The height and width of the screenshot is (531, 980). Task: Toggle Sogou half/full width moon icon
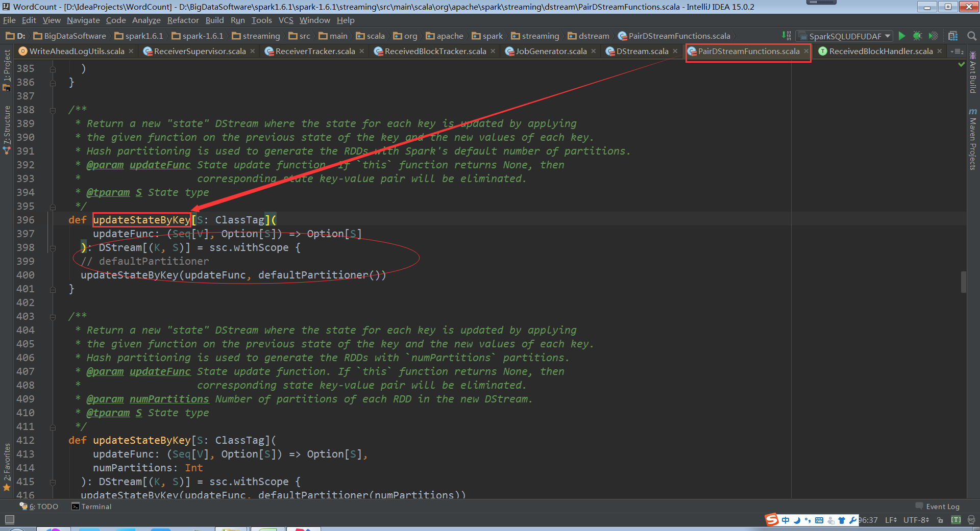point(797,520)
